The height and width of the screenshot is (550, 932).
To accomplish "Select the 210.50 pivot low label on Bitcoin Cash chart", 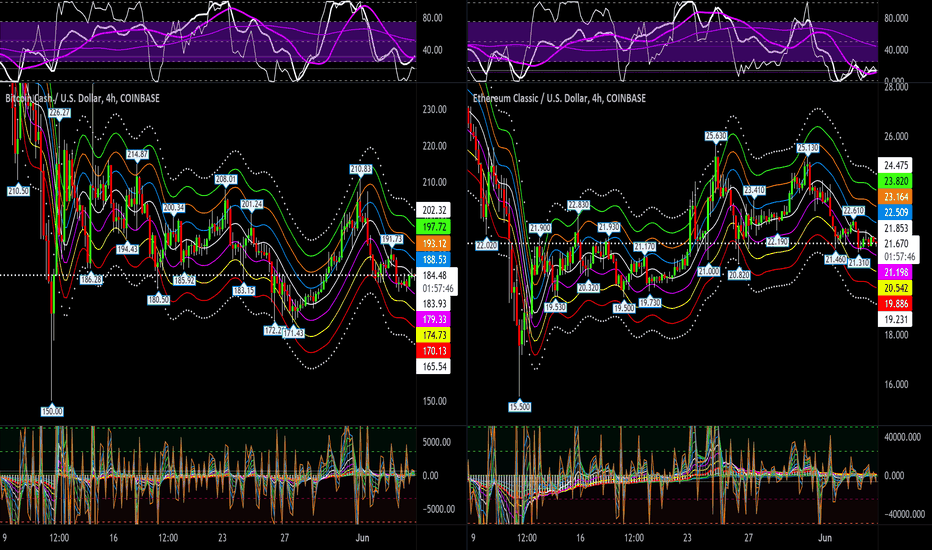I will coord(18,191).
